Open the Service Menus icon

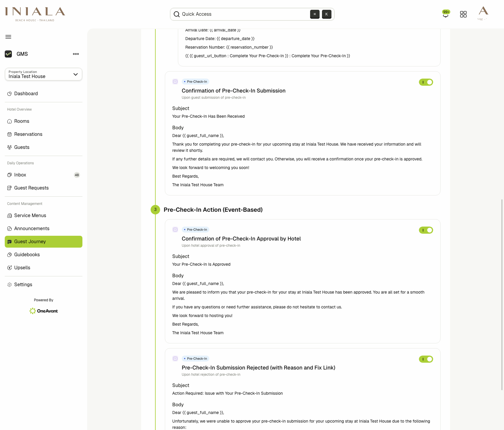pyautogui.click(x=10, y=215)
